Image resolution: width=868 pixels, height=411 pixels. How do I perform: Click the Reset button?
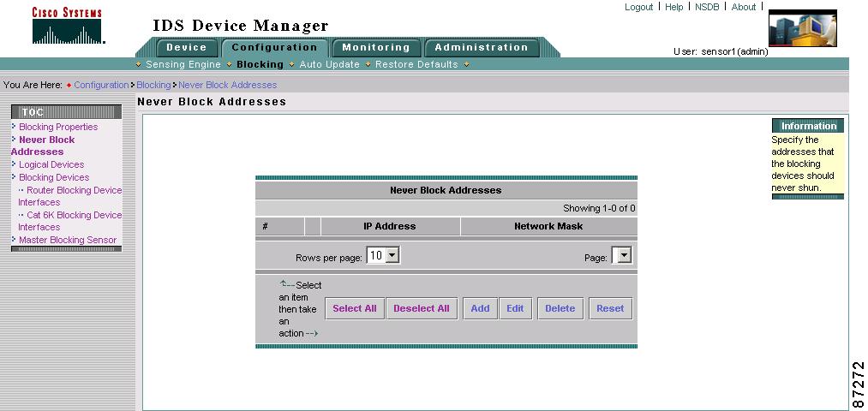click(610, 308)
